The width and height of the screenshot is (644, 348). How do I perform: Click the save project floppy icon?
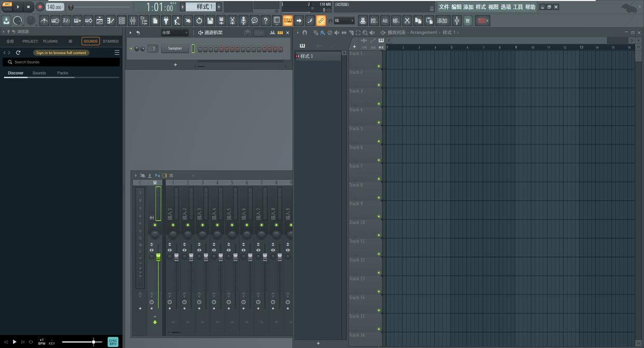coord(210,21)
